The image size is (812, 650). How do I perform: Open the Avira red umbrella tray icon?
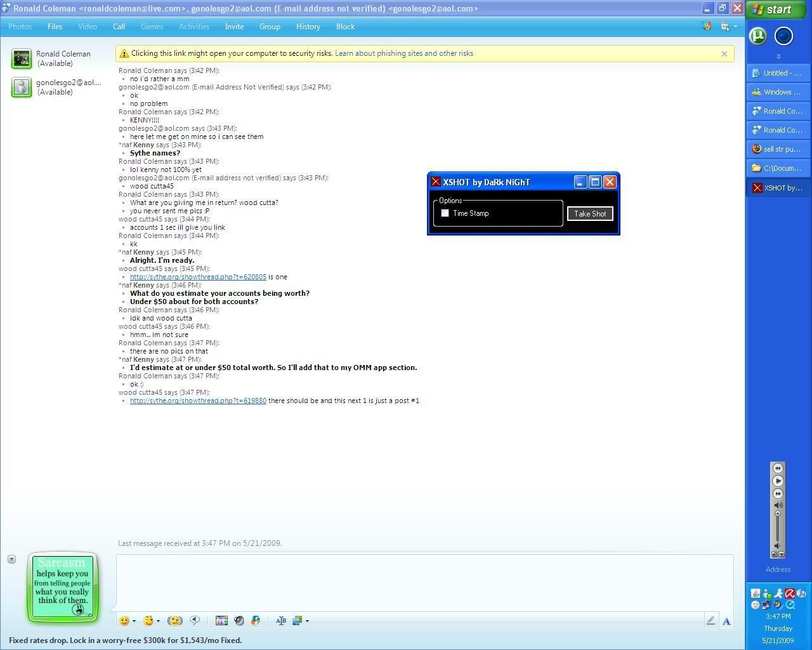(x=790, y=594)
